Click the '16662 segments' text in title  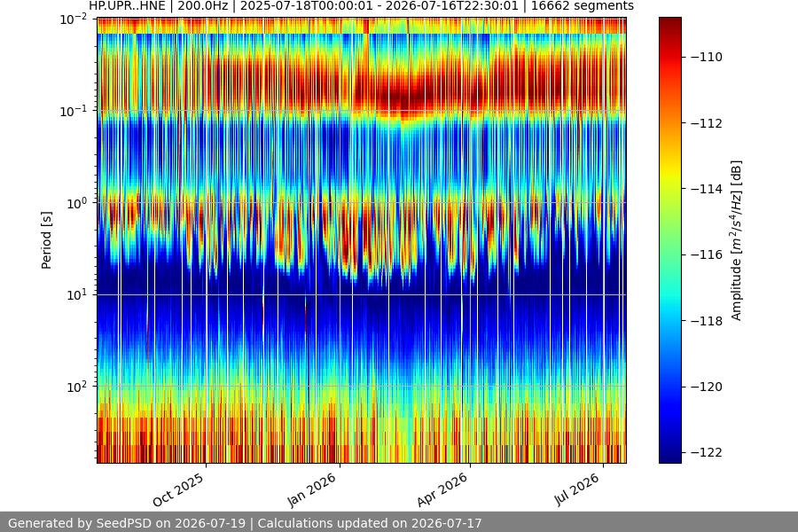coord(583,6)
